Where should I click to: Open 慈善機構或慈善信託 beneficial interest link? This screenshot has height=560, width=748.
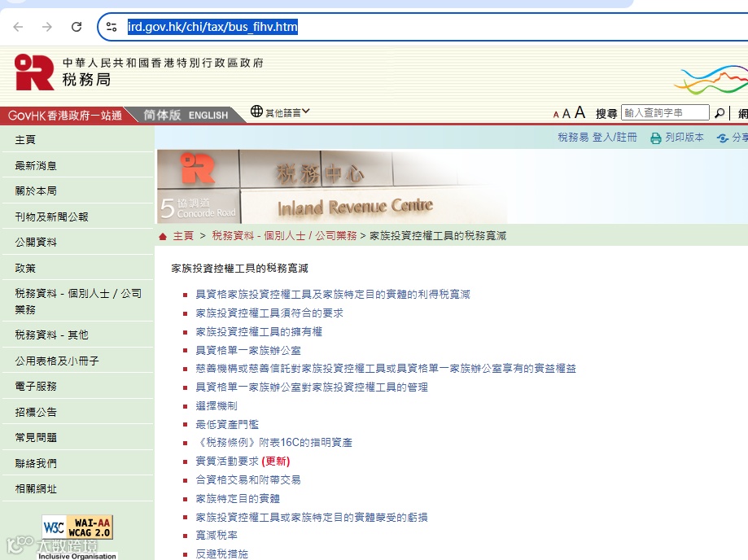pyautogui.click(x=386, y=368)
